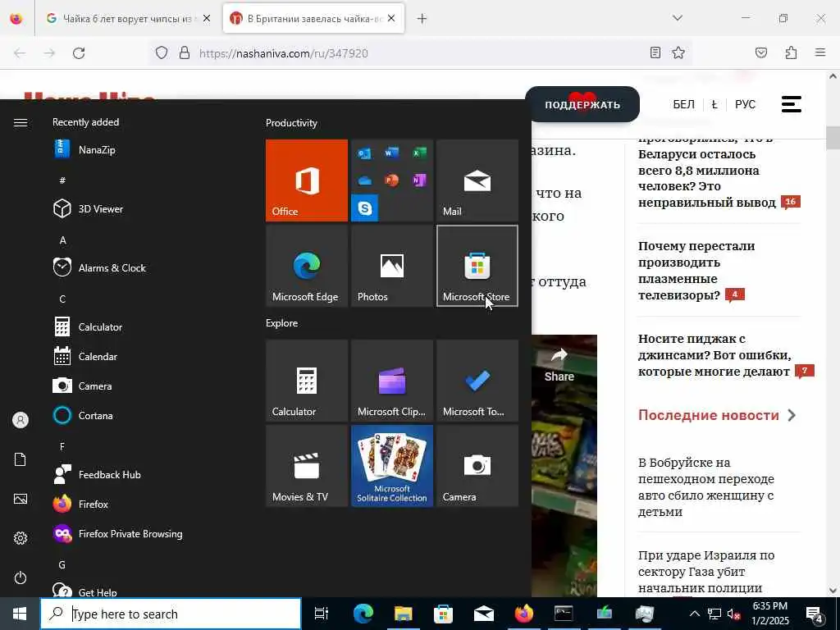
Task: Open article about плазменные телевизоры
Action: click(x=696, y=271)
